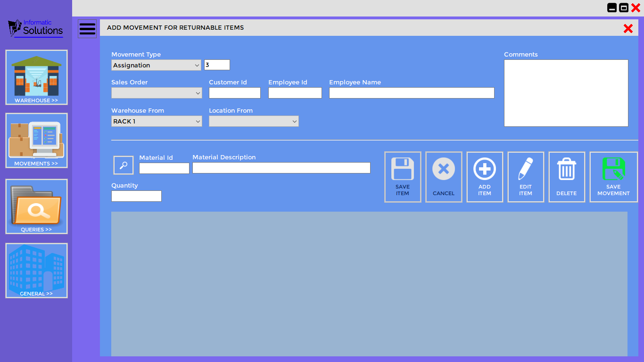Click the Add Item plus icon
The image size is (644, 362).
click(485, 170)
